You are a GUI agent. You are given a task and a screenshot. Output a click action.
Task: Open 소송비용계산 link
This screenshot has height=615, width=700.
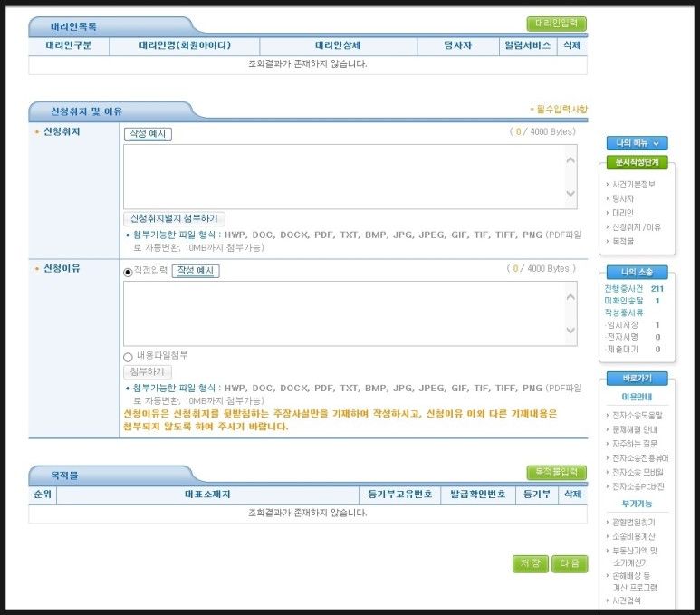coord(637,536)
